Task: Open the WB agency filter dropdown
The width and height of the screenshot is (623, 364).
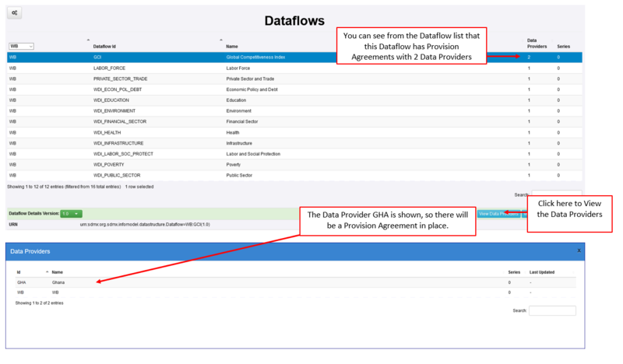Action: [21, 47]
